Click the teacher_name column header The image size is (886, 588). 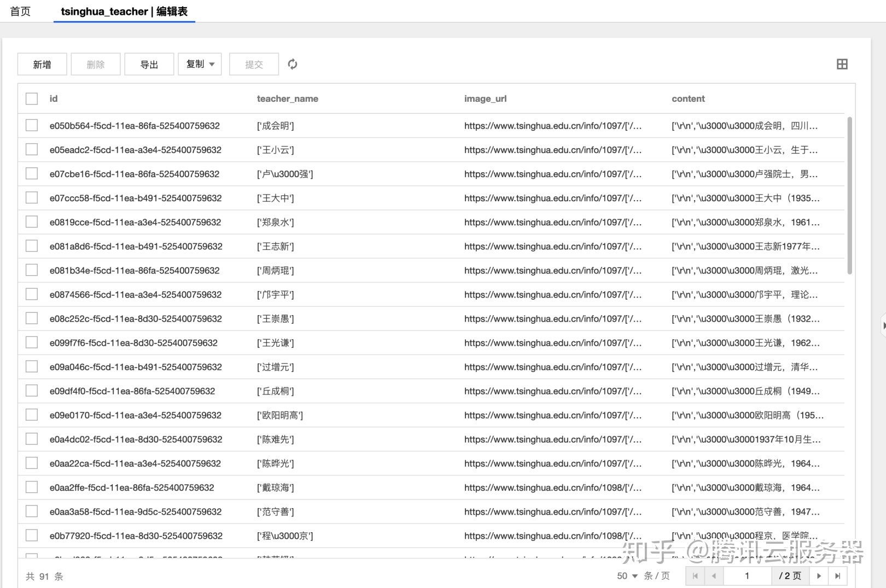point(288,98)
